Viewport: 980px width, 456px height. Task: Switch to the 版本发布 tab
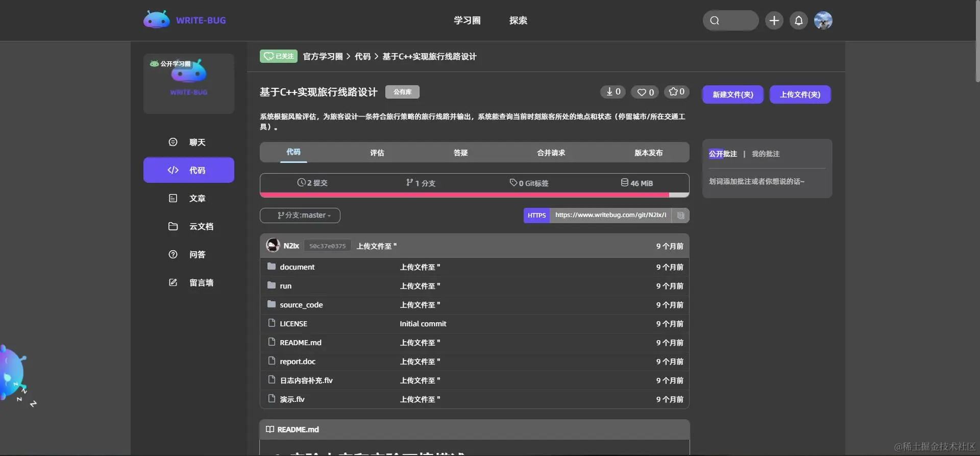point(649,153)
